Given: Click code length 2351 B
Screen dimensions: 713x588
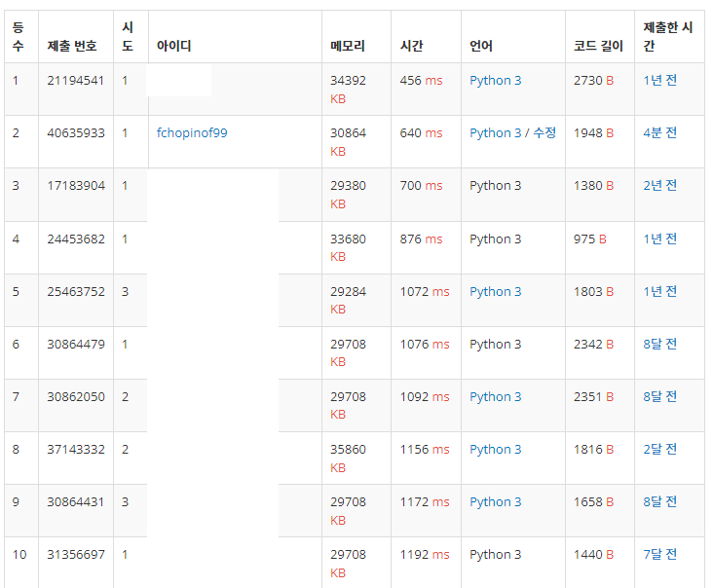Looking at the screenshot, I should [x=593, y=396].
